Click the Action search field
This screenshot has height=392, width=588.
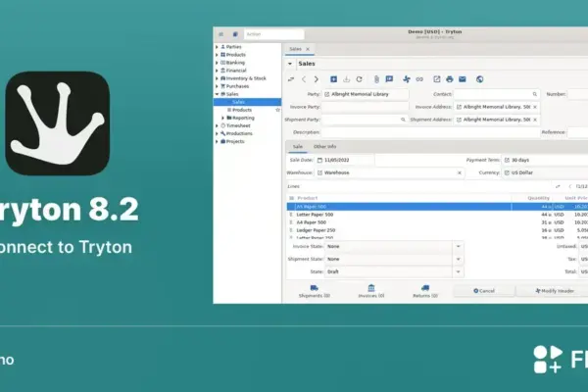(x=274, y=34)
